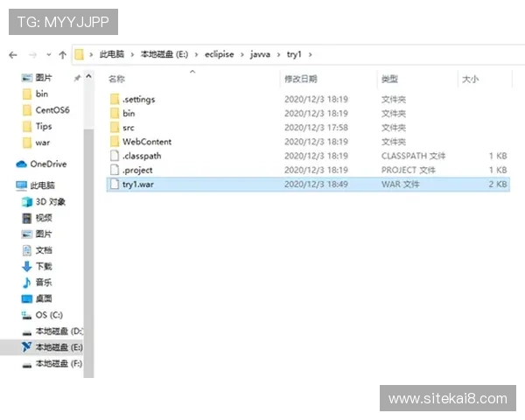Sort by 大小 column header
The width and height of the screenshot is (525, 420).
coord(471,80)
